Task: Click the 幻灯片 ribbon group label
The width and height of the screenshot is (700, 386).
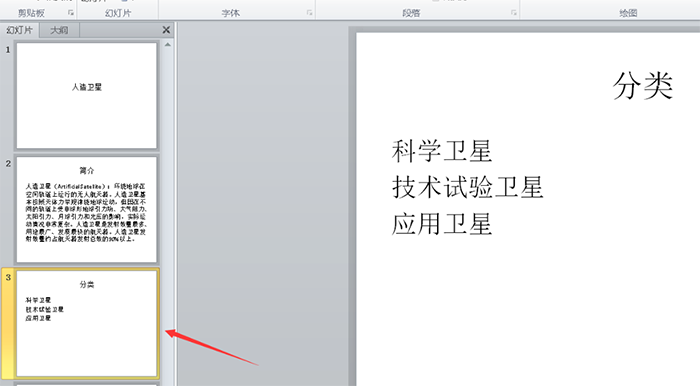Action: (118, 13)
